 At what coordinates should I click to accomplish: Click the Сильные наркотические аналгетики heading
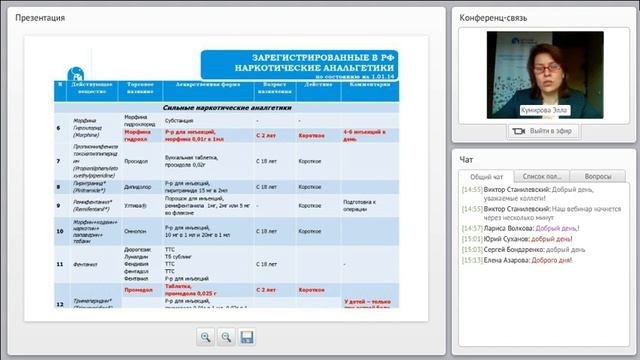(x=227, y=108)
